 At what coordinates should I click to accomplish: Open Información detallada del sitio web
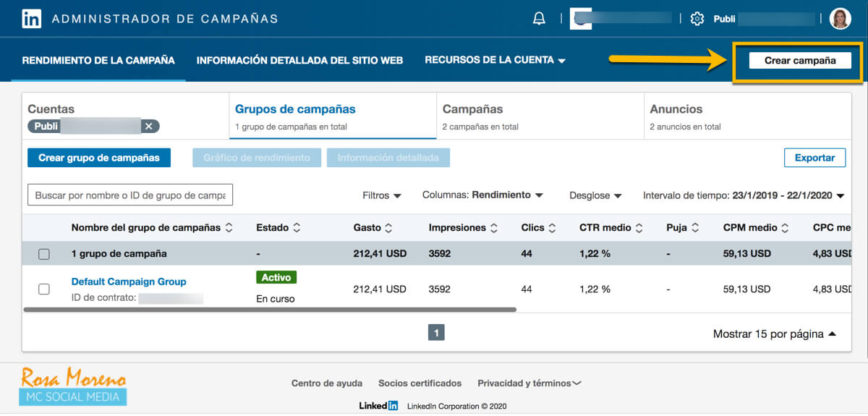tap(299, 60)
